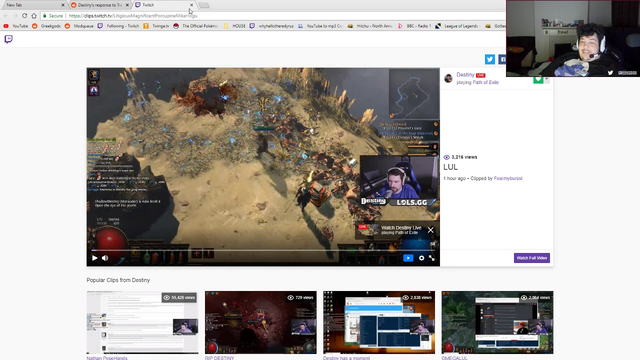Click the Watch Full Video button

[532, 258]
